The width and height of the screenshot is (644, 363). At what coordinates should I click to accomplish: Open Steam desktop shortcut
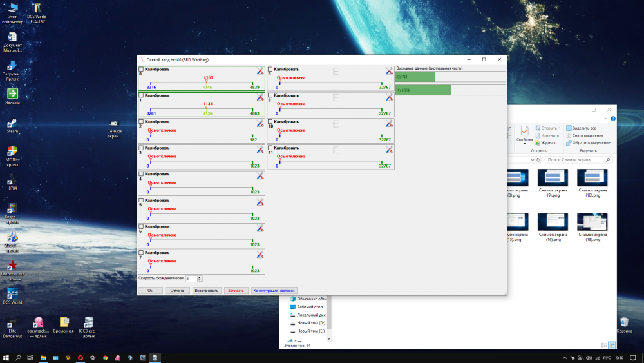click(x=12, y=125)
